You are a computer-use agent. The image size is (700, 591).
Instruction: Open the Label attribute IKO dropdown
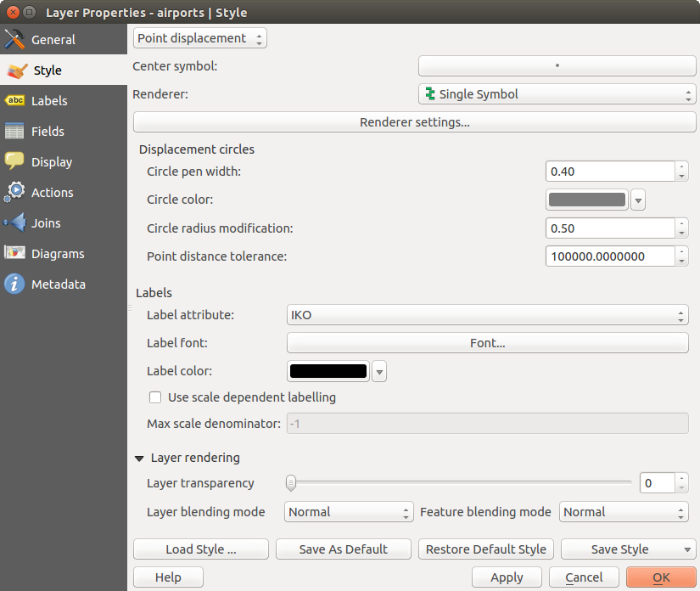click(x=487, y=315)
